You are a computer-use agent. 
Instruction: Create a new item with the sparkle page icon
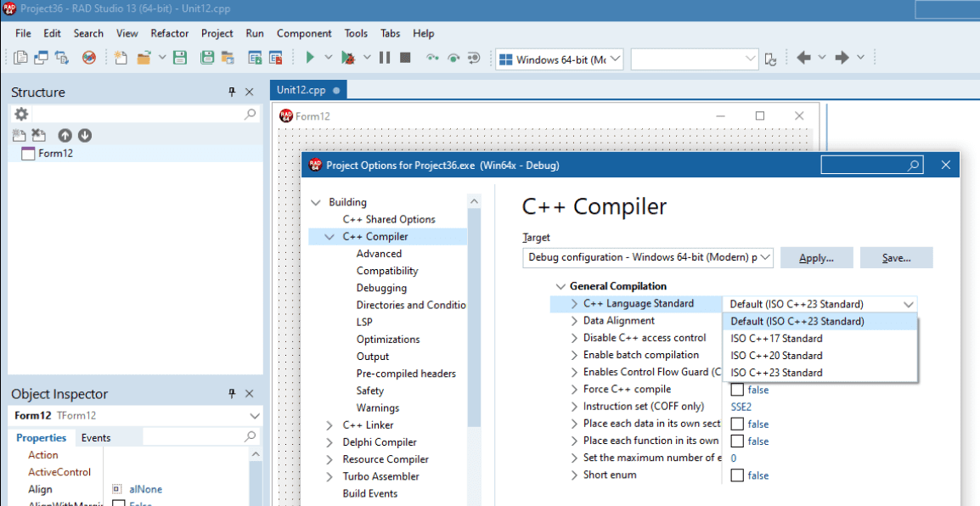click(x=121, y=58)
